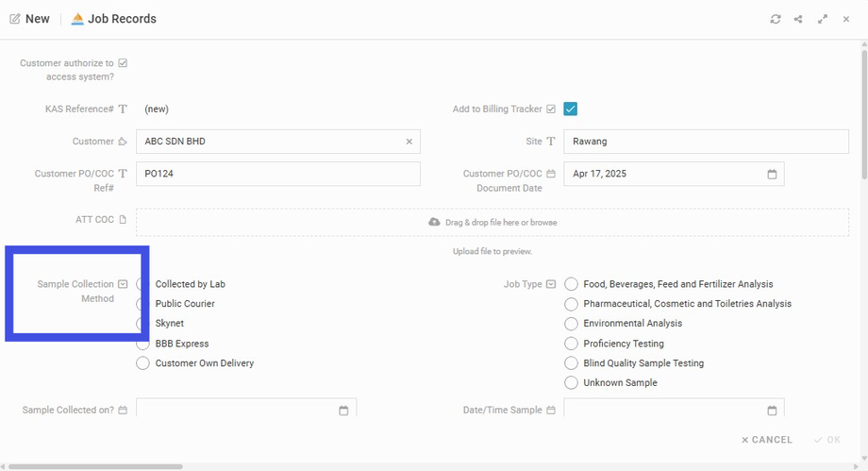
Task: Click calendar icon beside Sample Collected on label
Action: pos(123,410)
